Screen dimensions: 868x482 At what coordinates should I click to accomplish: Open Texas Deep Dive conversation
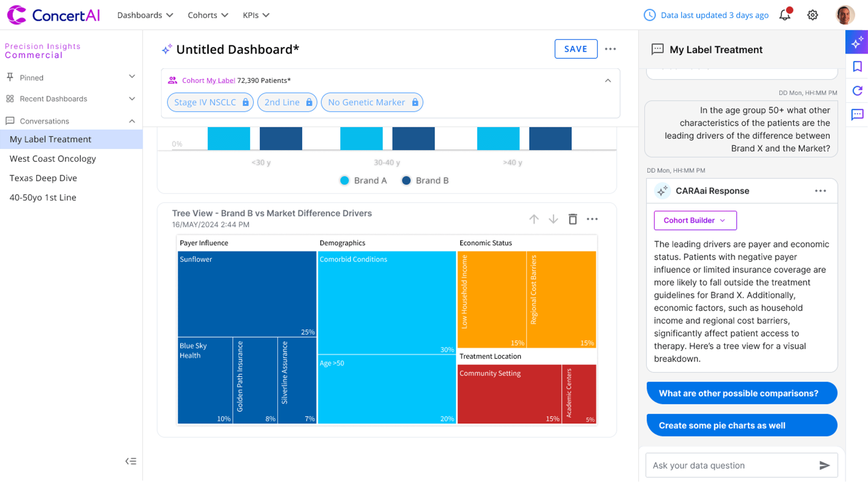point(43,178)
